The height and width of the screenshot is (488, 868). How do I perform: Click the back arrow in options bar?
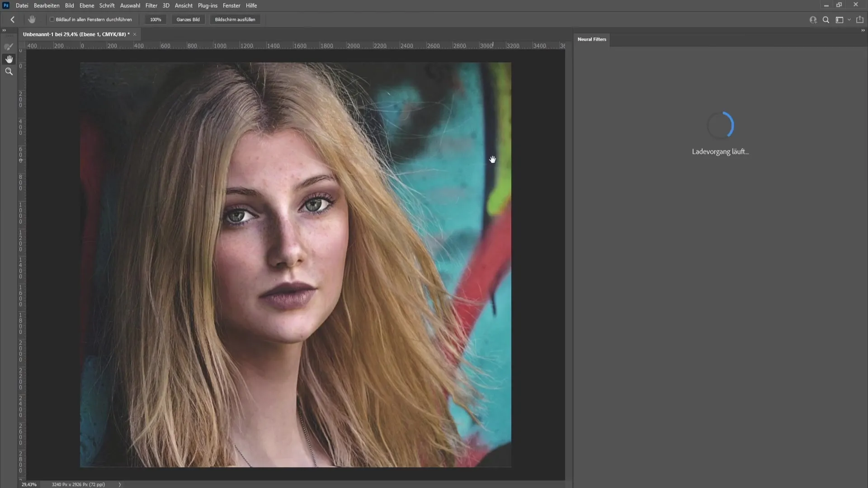click(13, 19)
